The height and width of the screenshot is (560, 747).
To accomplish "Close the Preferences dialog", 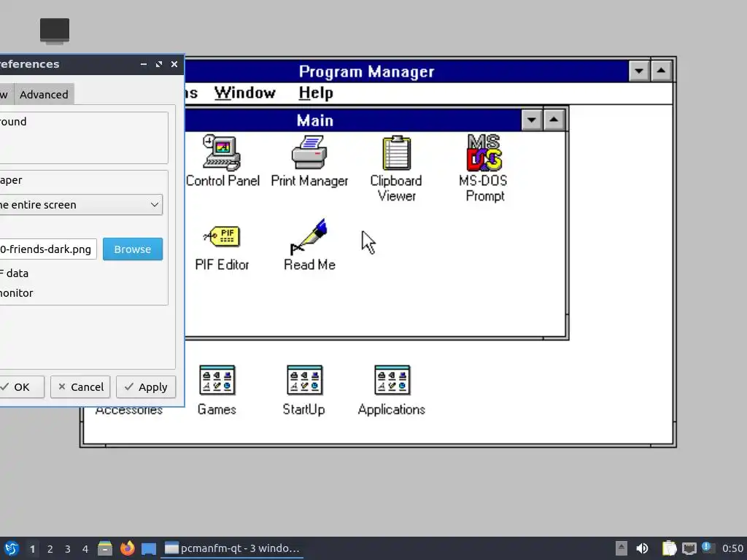I will tap(174, 64).
